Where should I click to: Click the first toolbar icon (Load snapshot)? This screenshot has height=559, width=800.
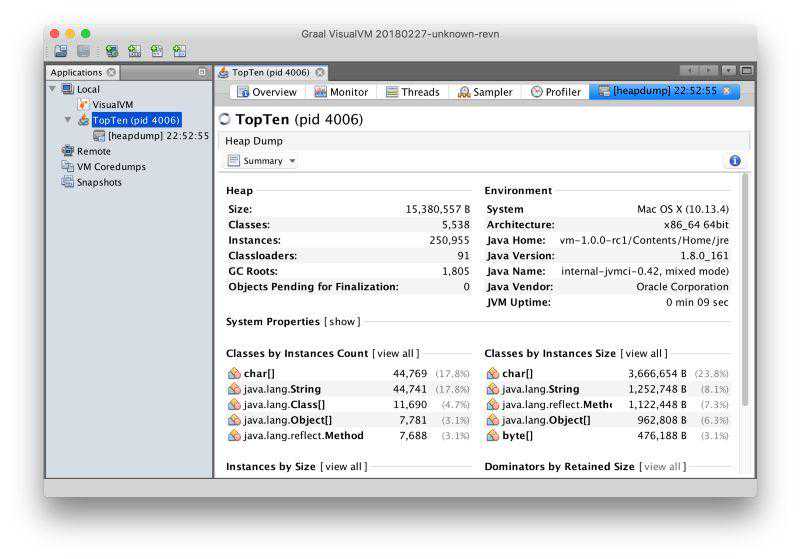61,50
